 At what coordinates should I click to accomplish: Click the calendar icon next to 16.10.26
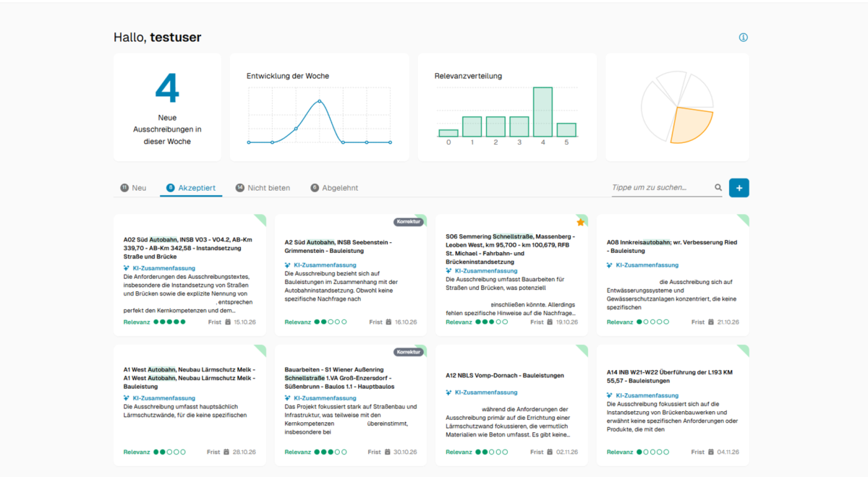click(389, 322)
